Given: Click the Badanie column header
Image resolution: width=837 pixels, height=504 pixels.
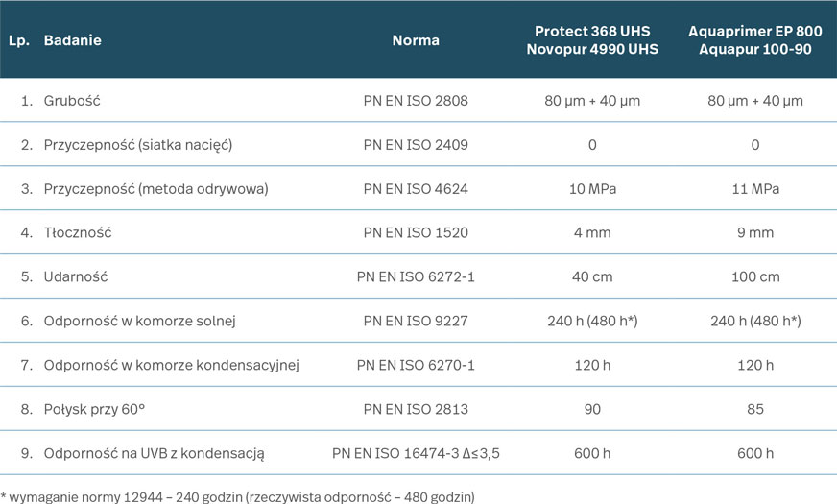Looking at the screenshot, I should 73,40.
